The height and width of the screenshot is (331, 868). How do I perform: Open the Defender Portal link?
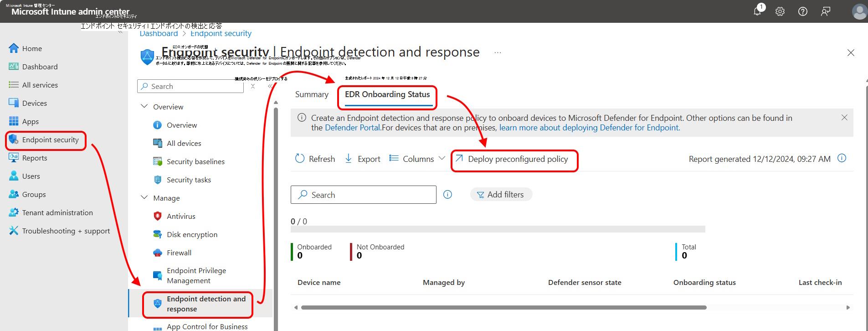click(352, 128)
